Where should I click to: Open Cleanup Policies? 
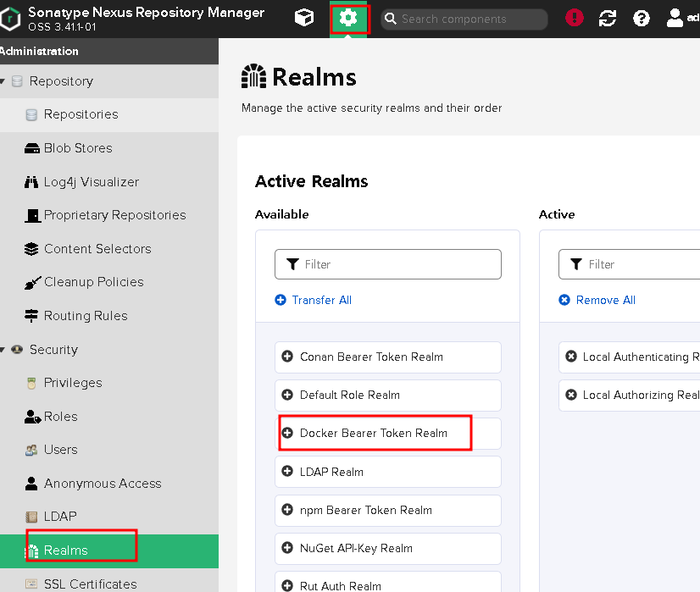pos(109,282)
